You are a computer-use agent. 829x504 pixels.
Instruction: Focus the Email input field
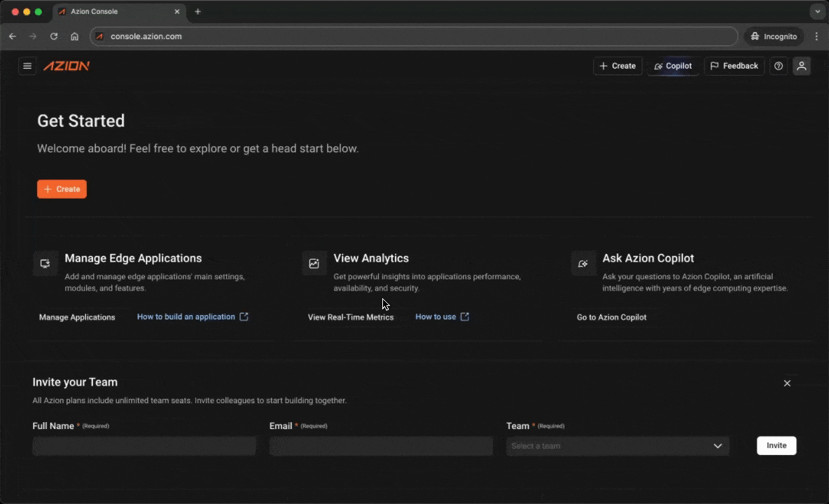click(381, 446)
